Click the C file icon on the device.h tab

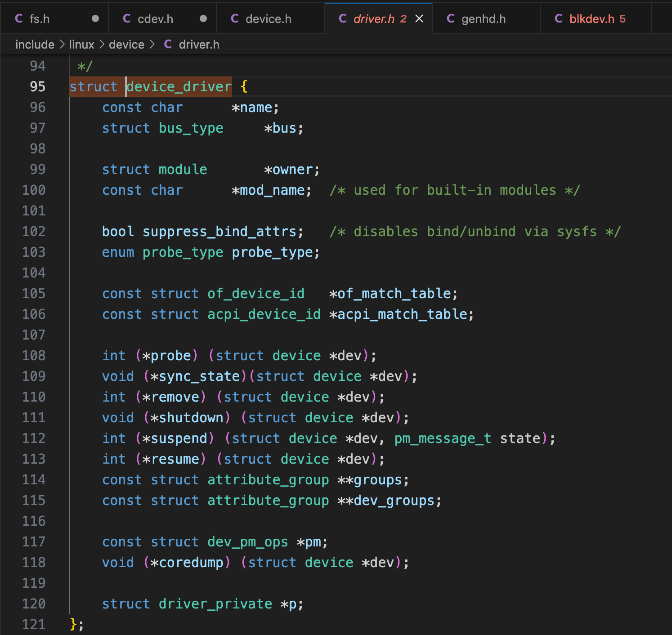tap(235, 18)
